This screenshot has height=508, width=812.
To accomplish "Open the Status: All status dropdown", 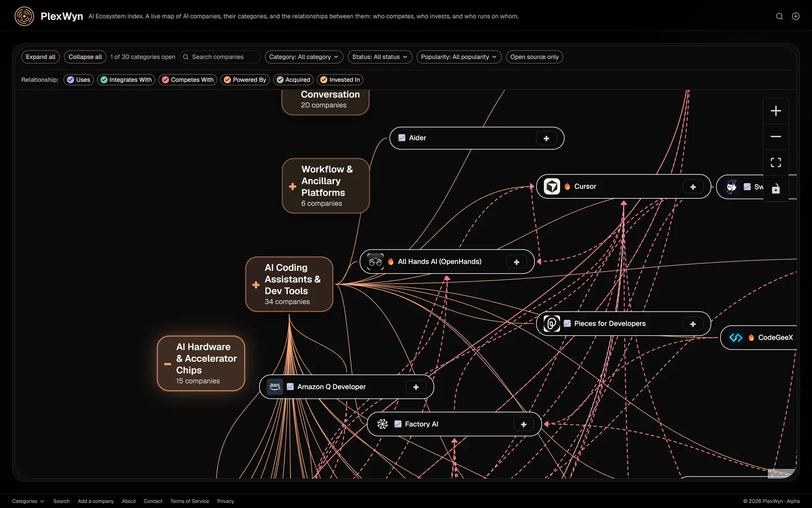I will [379, 57].
